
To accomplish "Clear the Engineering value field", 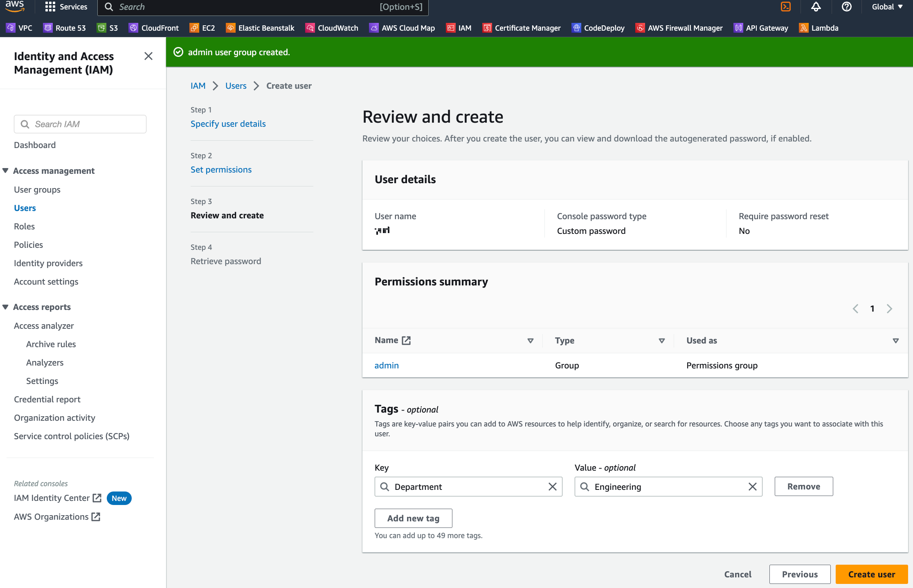I will (752, 487).
